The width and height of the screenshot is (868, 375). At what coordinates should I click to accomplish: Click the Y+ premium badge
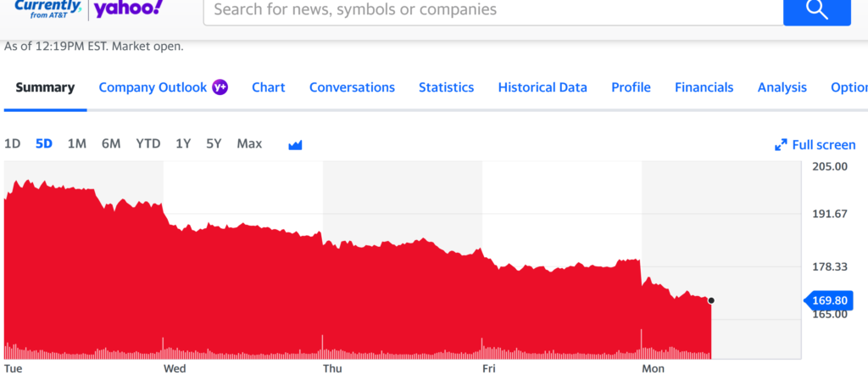tap(220, 87)
